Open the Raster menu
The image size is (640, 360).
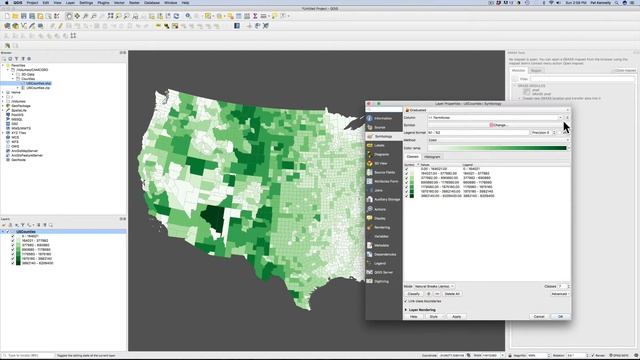pos(134,2)
